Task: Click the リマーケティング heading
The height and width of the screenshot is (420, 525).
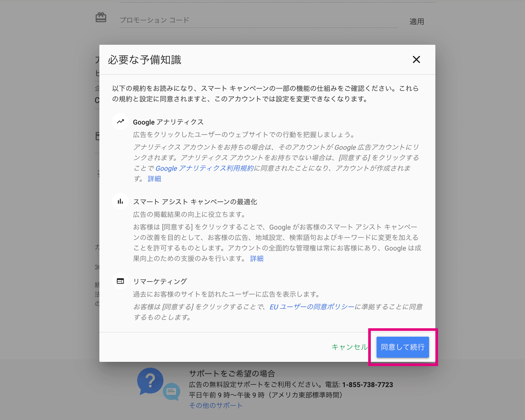Action: (160, 281)
